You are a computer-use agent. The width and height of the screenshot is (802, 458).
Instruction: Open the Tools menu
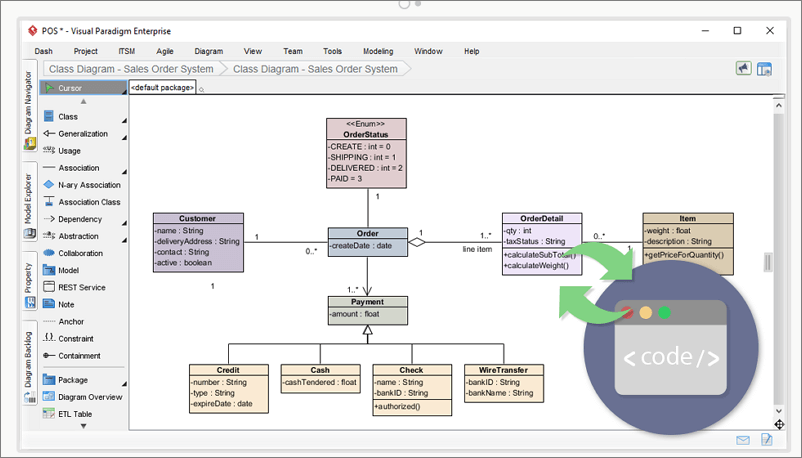click(x=332, y=51)
